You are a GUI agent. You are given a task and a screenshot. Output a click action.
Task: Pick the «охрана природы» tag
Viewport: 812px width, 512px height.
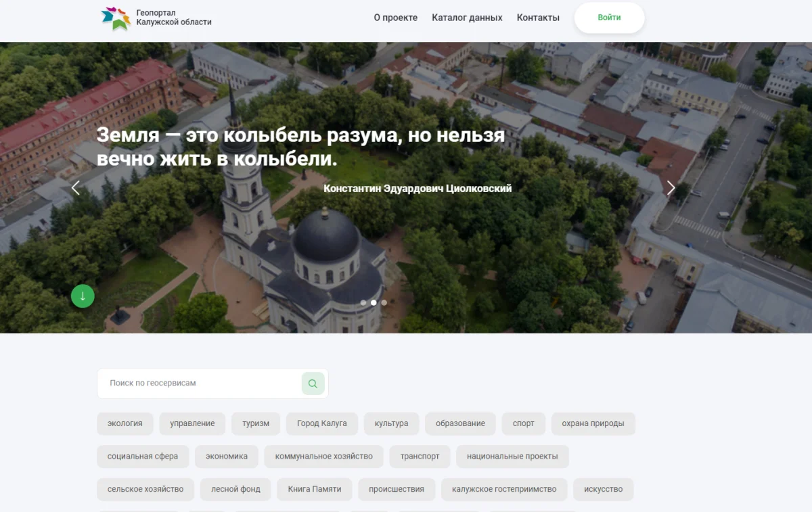click(593, 423)
